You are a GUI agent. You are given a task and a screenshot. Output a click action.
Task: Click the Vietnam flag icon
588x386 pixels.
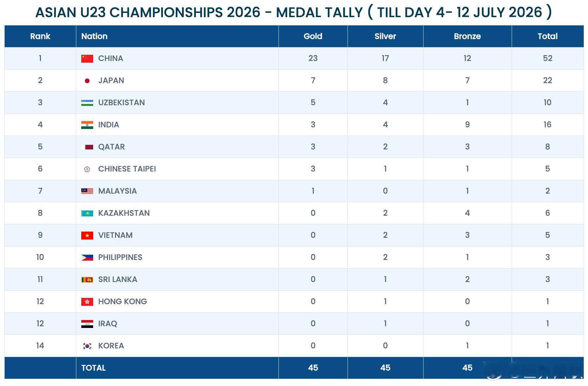tap(87, 236)
